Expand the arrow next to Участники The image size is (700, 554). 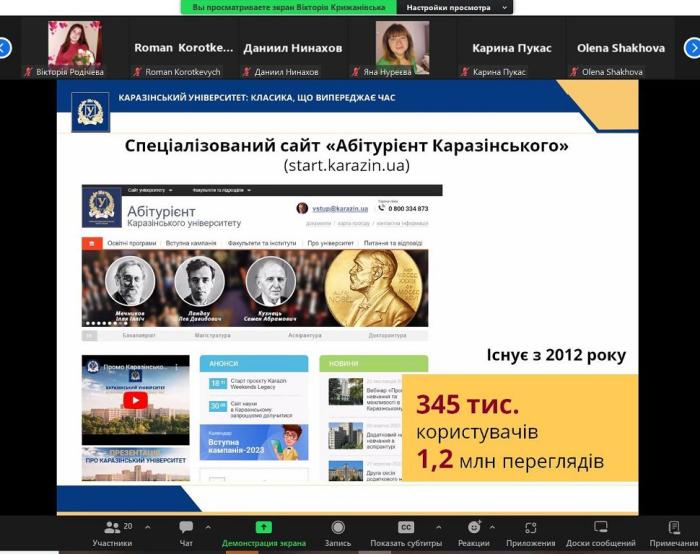[x=148, y=527]
